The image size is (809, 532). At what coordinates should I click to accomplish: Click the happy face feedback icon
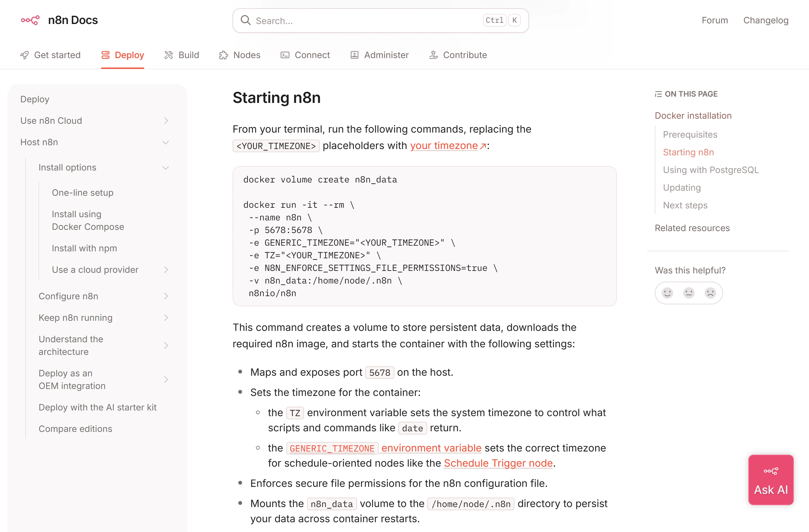(x=667, y=293)
